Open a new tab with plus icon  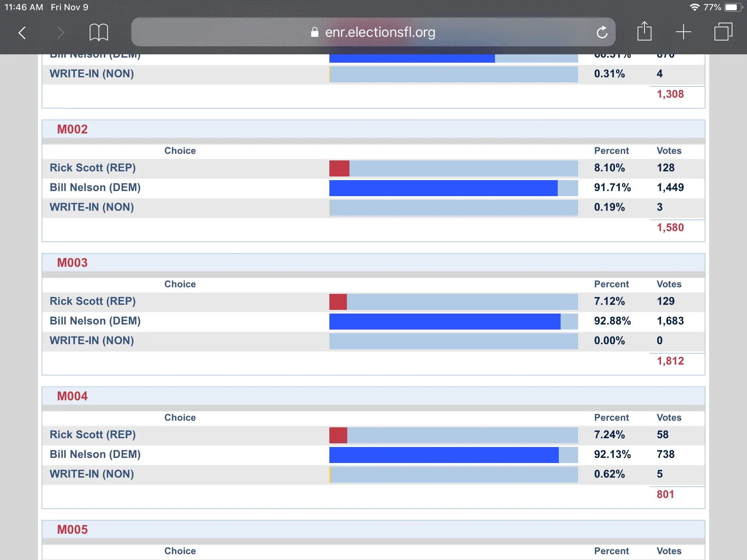click(x=683, y=32)
